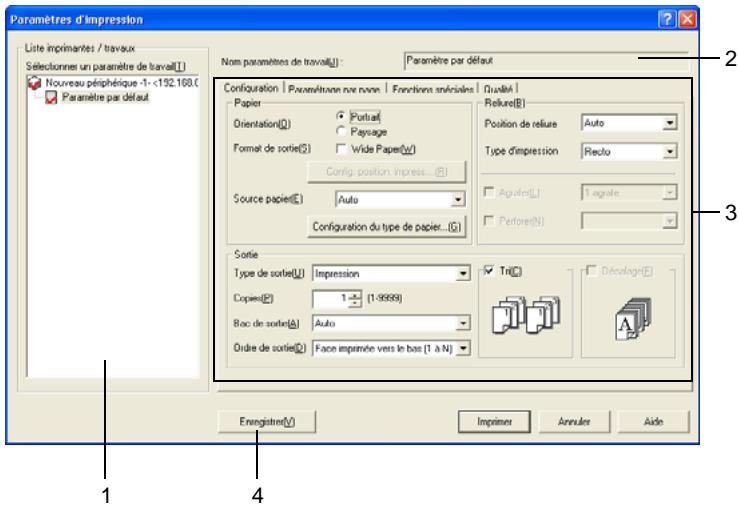Click the Nom paramètres de travail field
The height and width of the screenshot is (506, 739).
pos(546,61)
